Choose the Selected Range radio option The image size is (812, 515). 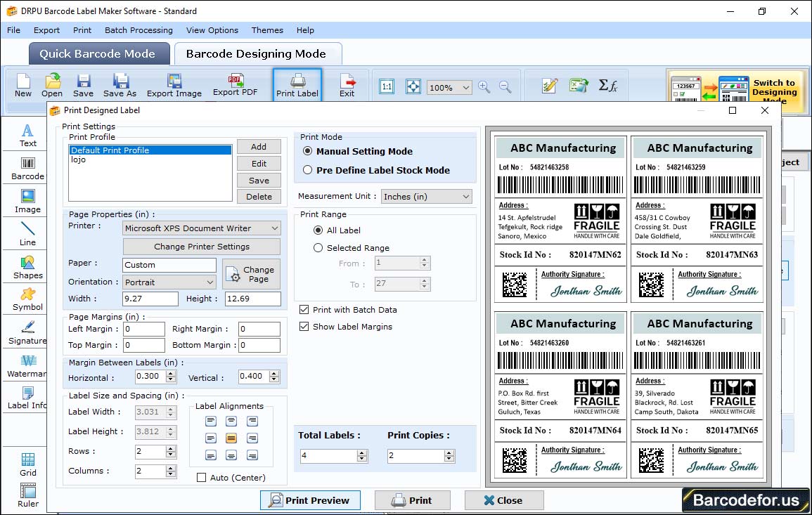(x=318, y=248)
